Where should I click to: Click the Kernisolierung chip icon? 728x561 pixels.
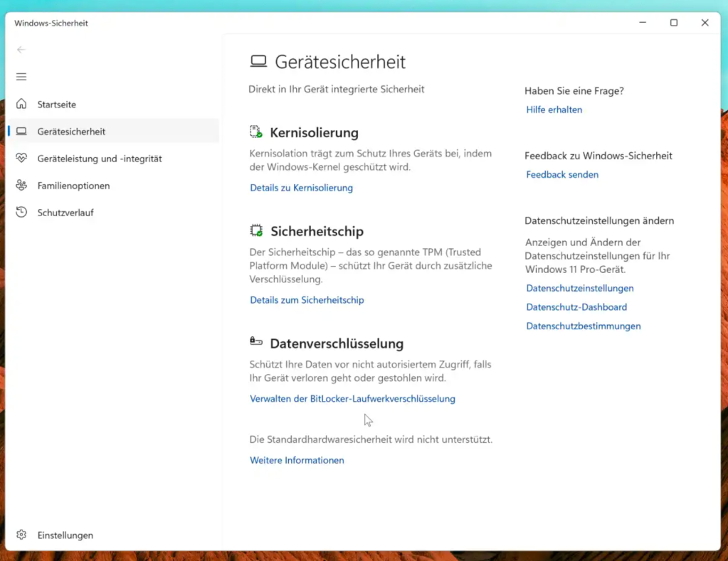pos(256,132)
